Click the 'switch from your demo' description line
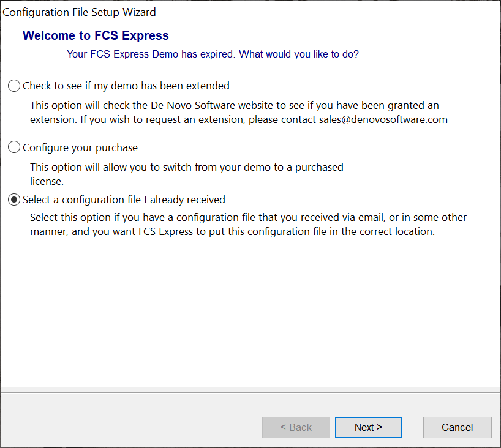501x448 pixels. click(187, 167)
